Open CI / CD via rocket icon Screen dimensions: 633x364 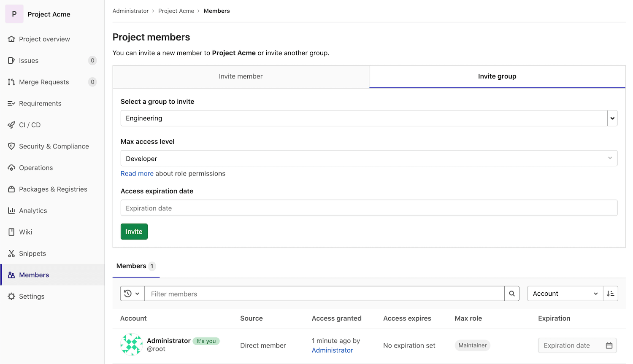[11, 125]
